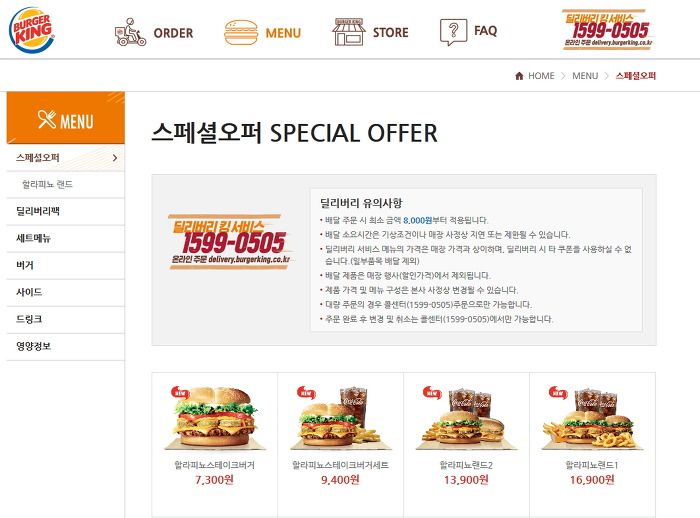Viewport: 700px width, 518px height.
Task: Click the 1599-0505 delivery banner in header
Action: [608, 29]
